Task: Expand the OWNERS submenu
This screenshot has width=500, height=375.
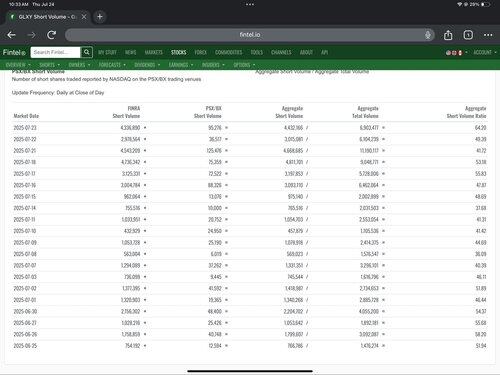Action: coord(79,65)
